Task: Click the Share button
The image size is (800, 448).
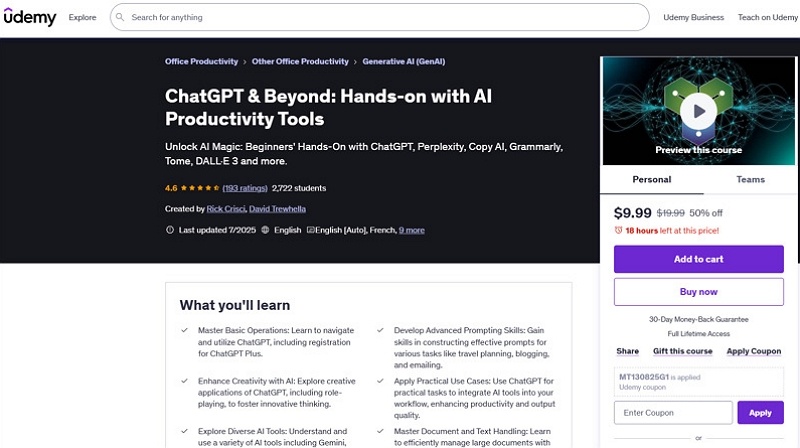Action: point(628,351)
